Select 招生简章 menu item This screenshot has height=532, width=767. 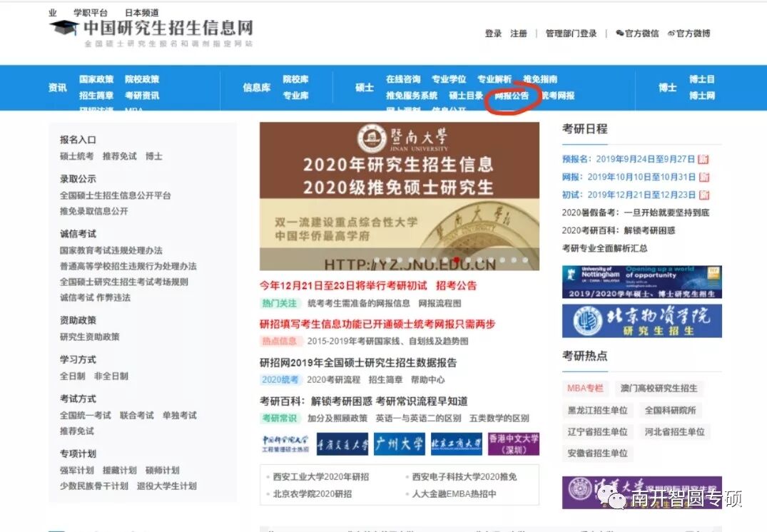(96, 96)
